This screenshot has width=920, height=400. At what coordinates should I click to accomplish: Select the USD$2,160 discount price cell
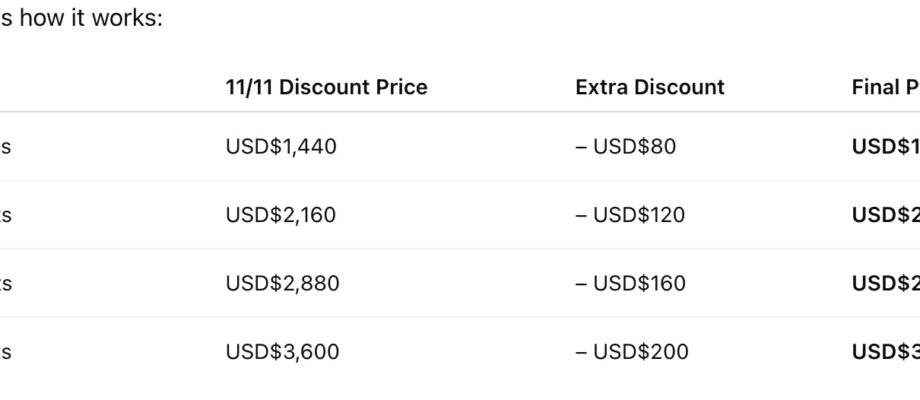pyautogui.click(x=281, y=215)
